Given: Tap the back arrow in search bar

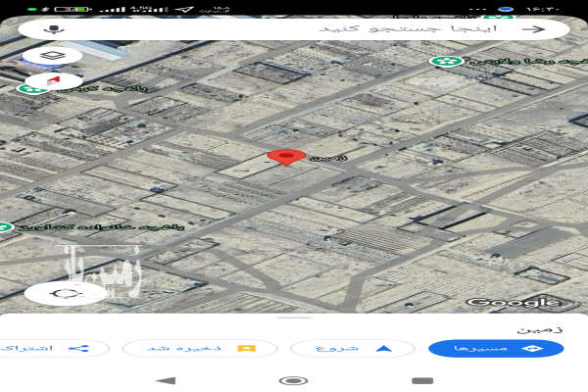Looking at the screenshot, I should [x=533, y=29].
